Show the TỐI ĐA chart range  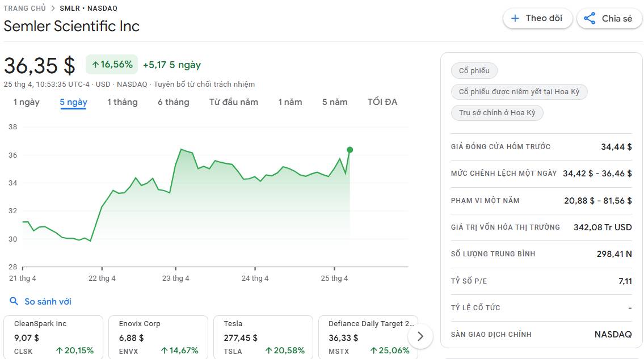(x=382, y=102)
